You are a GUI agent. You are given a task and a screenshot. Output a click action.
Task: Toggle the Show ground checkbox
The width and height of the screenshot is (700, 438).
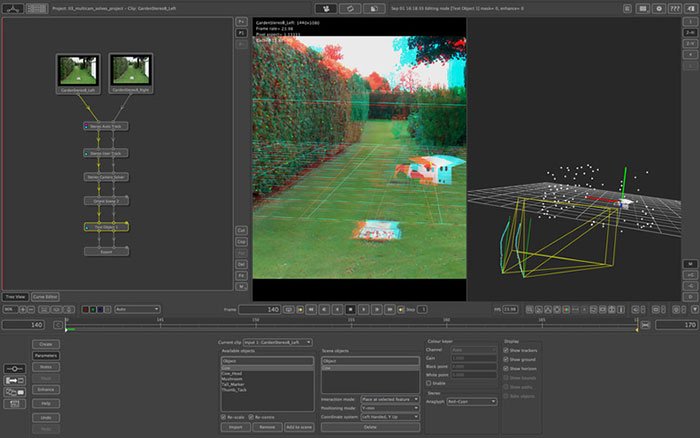tap(506, 359)
